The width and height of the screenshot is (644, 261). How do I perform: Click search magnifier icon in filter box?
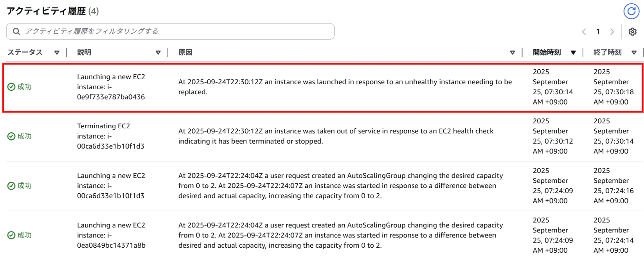pyautogui.click(x=16, y=31)
